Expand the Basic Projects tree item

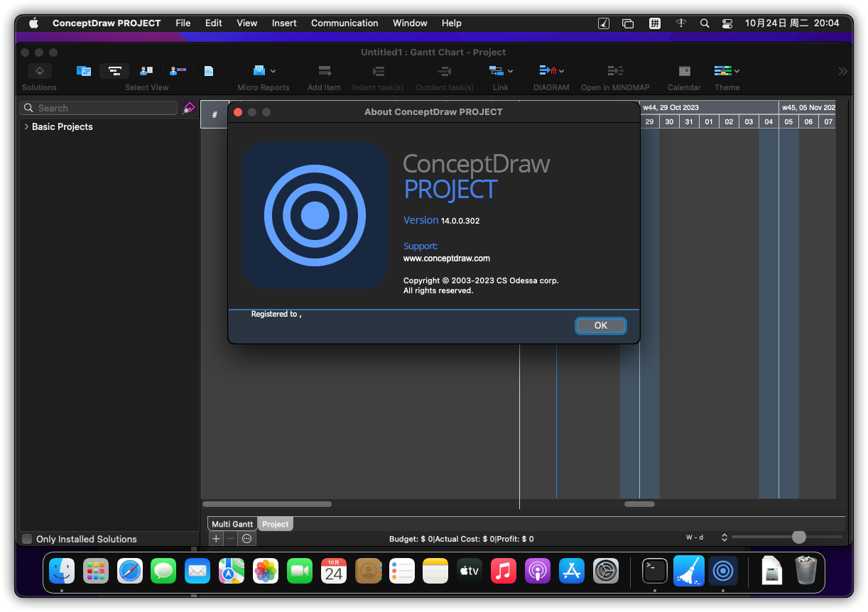tap(26, 126)
